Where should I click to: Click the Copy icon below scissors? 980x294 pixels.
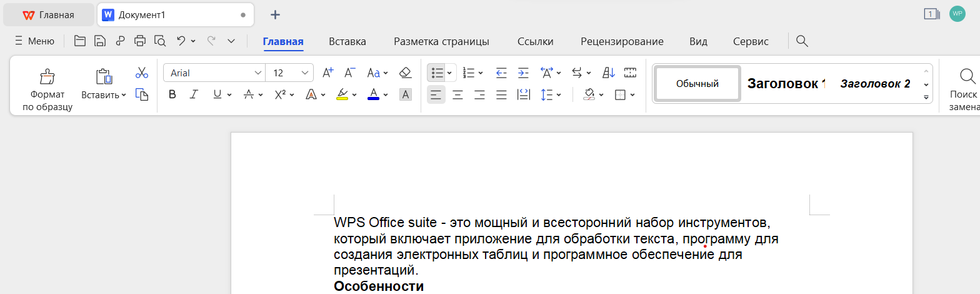pos(142,94)
